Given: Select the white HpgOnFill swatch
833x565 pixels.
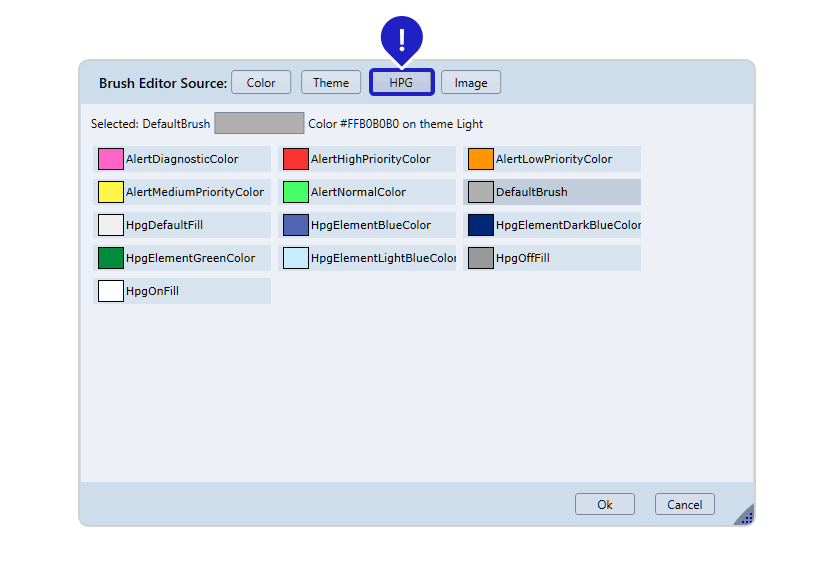Looking at the screenshot, I should [x=111, y=291].
